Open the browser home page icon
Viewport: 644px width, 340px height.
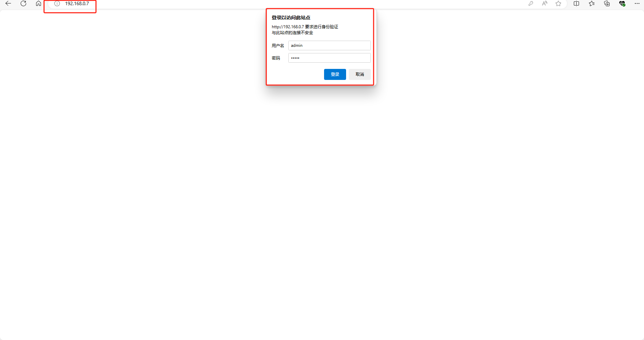pos(39,3)
